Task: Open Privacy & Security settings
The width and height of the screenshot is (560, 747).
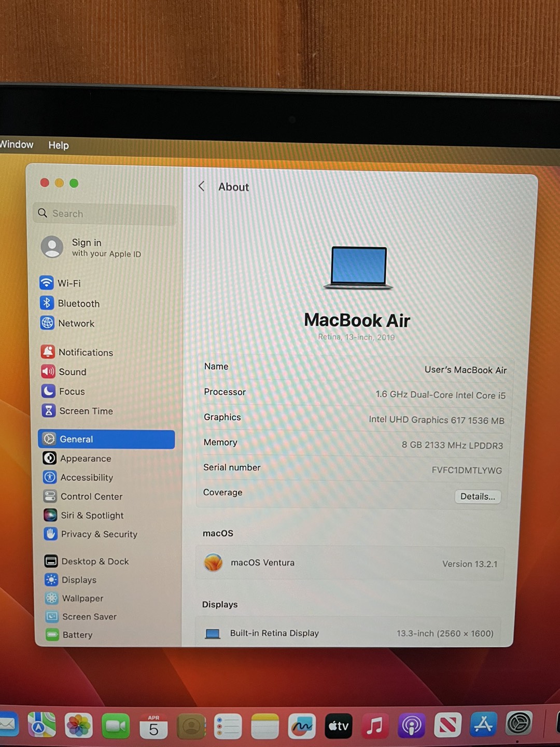Action: pyautogui.click(x=99, y=534)
